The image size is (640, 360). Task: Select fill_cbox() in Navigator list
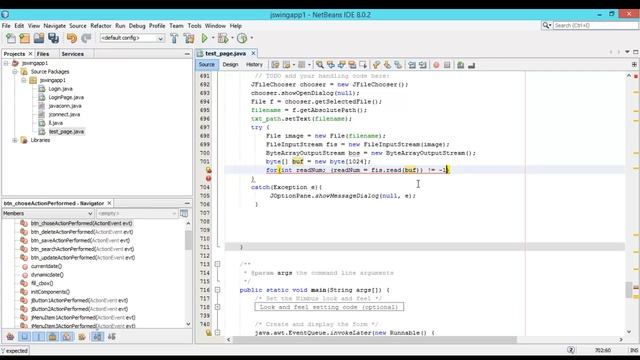(x=42, y=283)
